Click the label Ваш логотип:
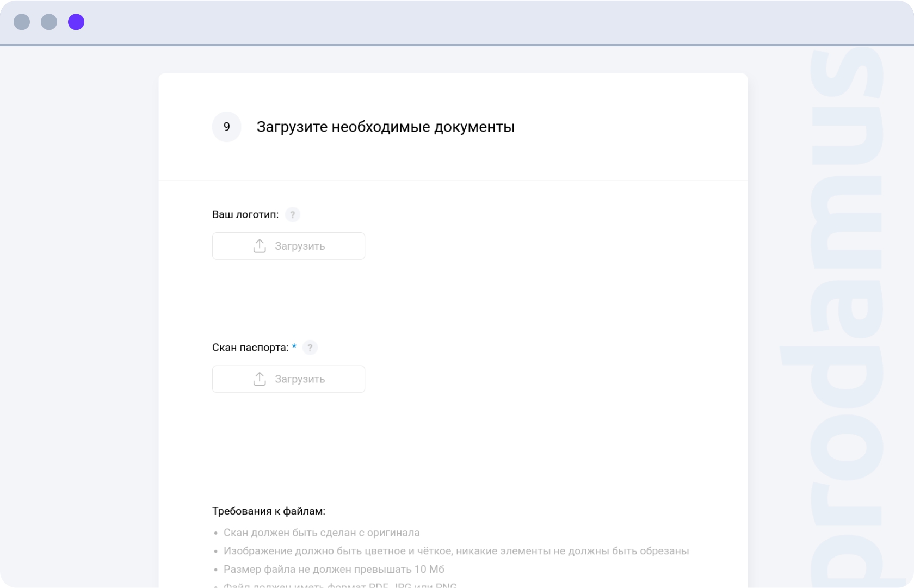This screenshot has width=914, height=588. 245,214
